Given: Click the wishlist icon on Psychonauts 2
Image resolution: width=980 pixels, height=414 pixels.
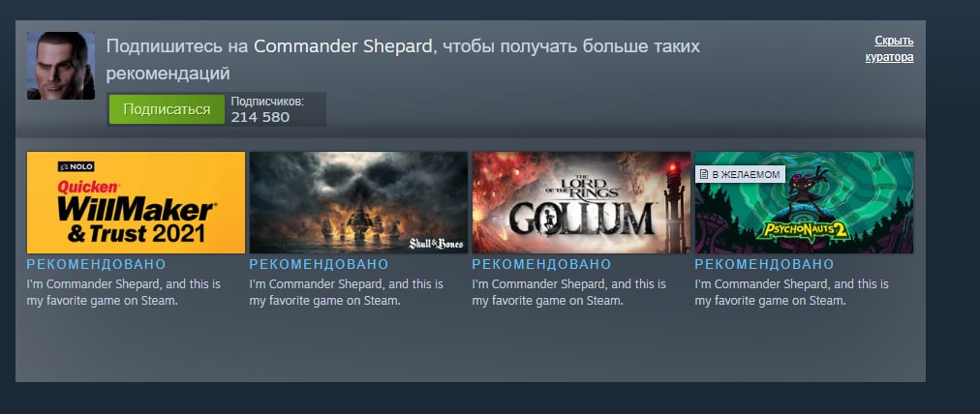Looking at the screenshot, I should coord(704,174).
